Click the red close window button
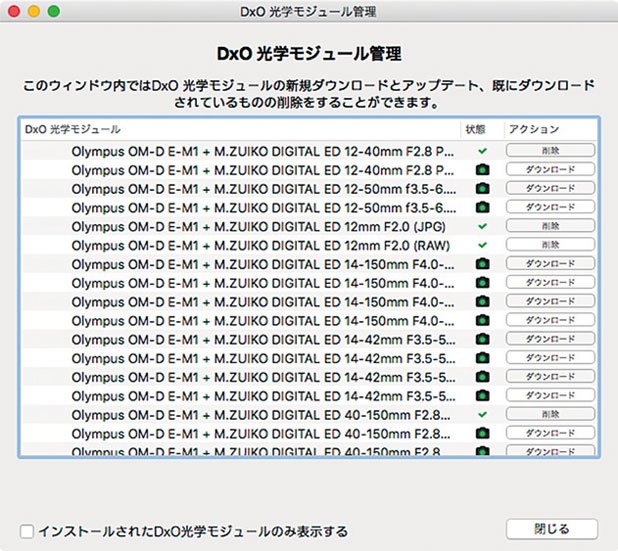The height and width of the screenshot is (551, 618). point(14,11)
